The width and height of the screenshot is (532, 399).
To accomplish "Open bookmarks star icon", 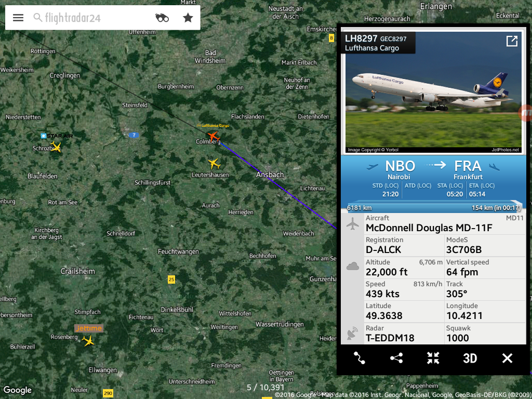I will pyautogui.click(x=188, y=18).
